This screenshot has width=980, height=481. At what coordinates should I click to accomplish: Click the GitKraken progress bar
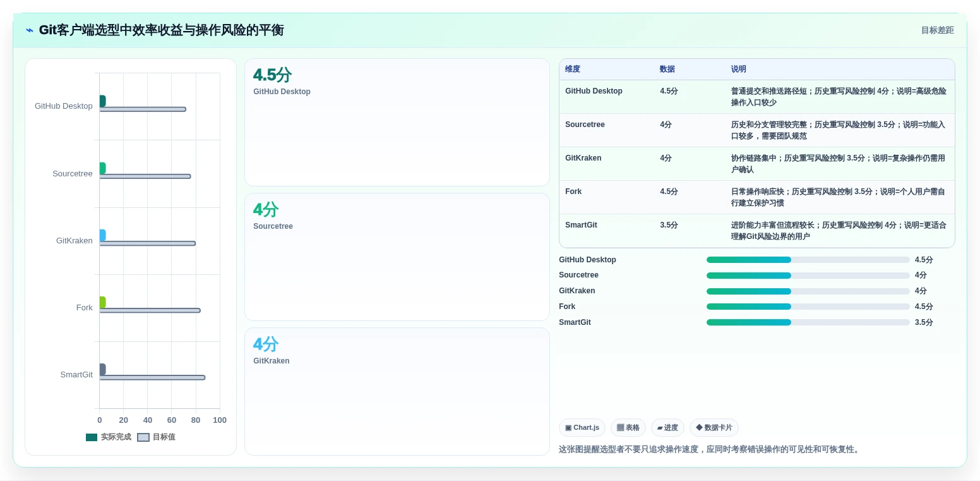808,291
